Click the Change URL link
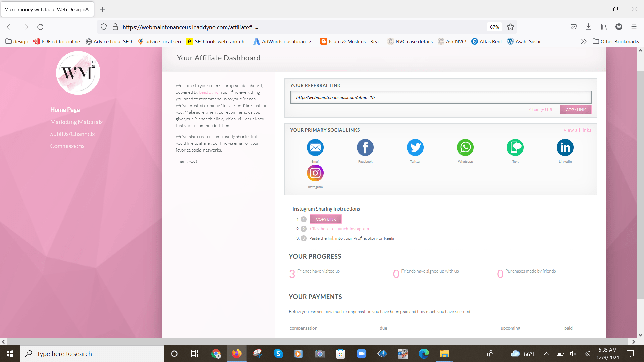The width and height of the screenshot is (644, 362). [541, 110]
